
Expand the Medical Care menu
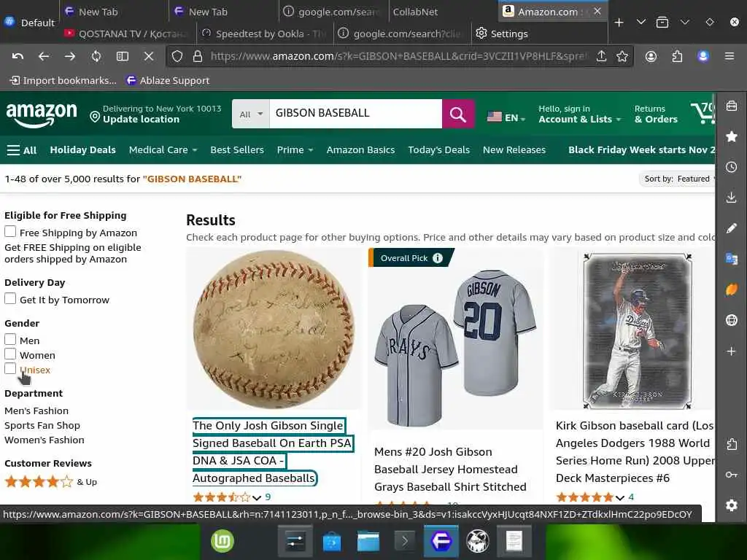163,150
